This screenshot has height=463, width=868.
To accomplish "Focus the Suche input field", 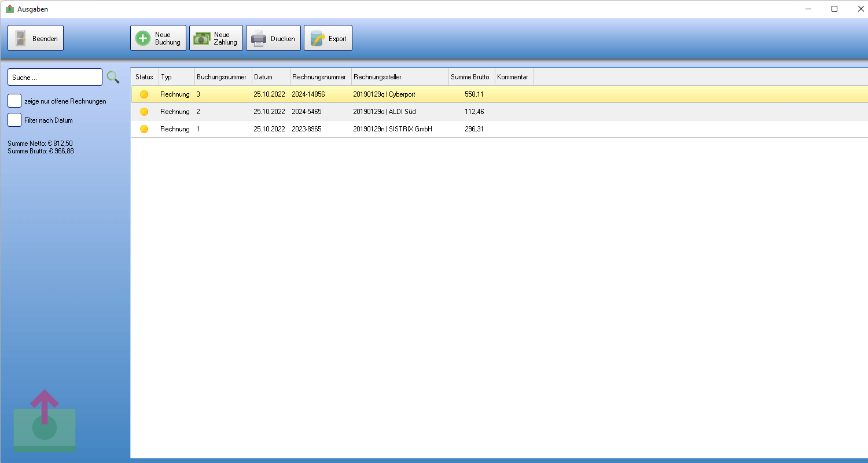I will [55, 77].
